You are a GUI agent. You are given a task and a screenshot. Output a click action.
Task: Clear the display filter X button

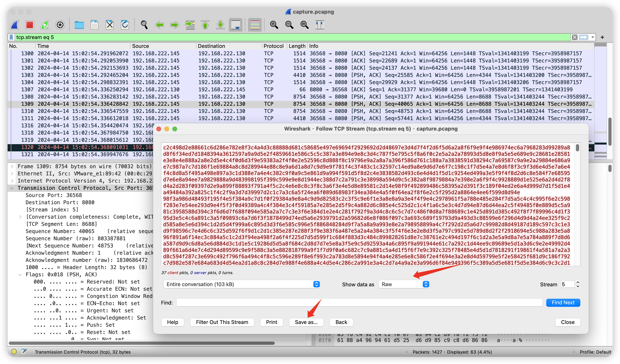point(575,37)
